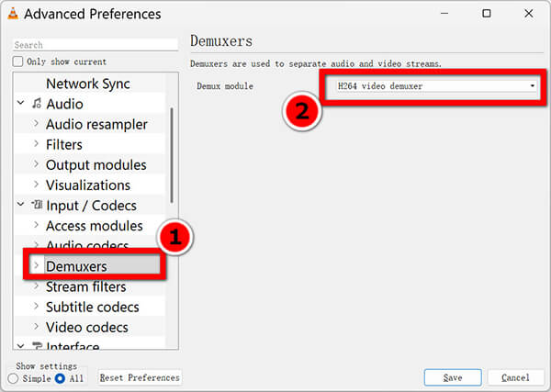Select Interface tree item
Viewport: 551px width, 392px height.
(73, 346)
